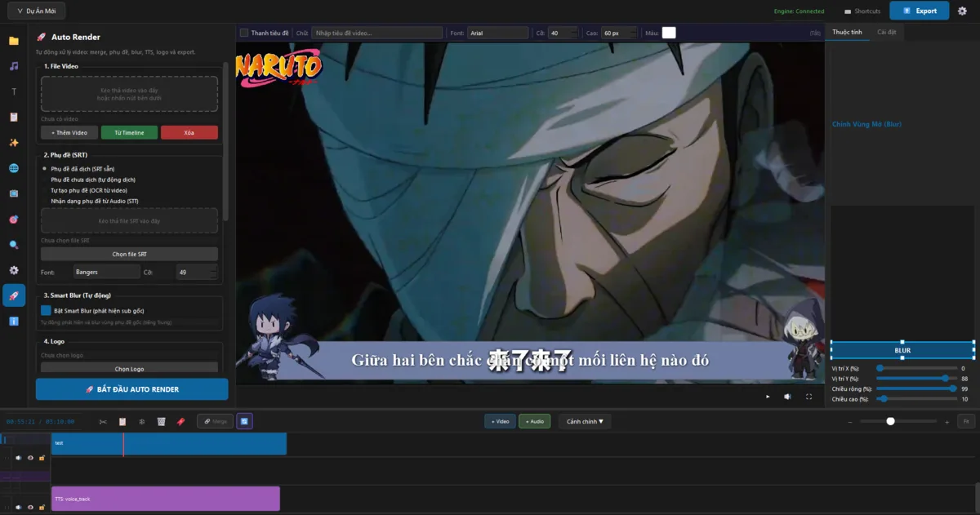Click the Fit timeline button
Viewport: 980px width, 515px height.
965,422
